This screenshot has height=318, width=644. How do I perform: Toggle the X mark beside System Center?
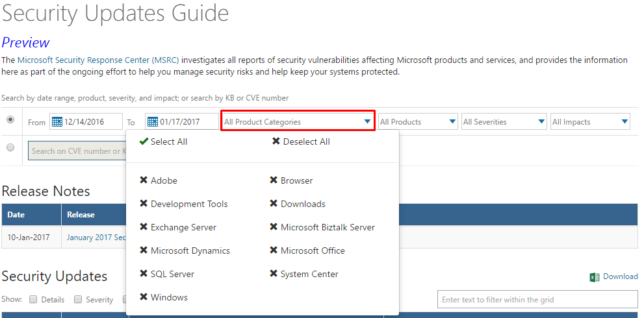click(x=274, y=274)
